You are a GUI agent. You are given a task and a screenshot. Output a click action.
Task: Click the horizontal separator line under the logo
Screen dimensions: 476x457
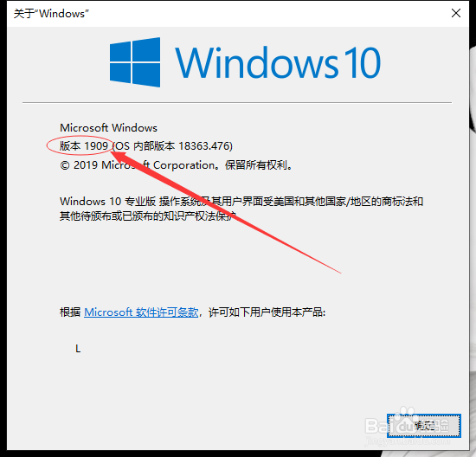tap(237, 103)
